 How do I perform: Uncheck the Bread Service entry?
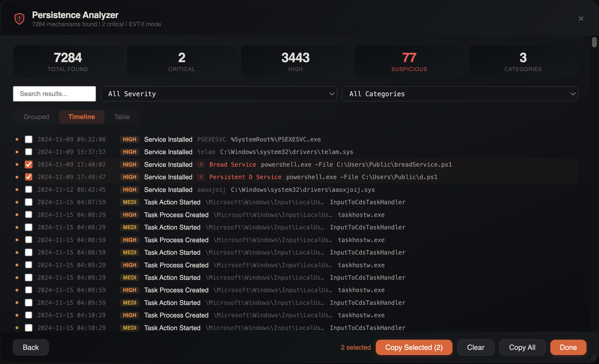click(x=28, y=165)
